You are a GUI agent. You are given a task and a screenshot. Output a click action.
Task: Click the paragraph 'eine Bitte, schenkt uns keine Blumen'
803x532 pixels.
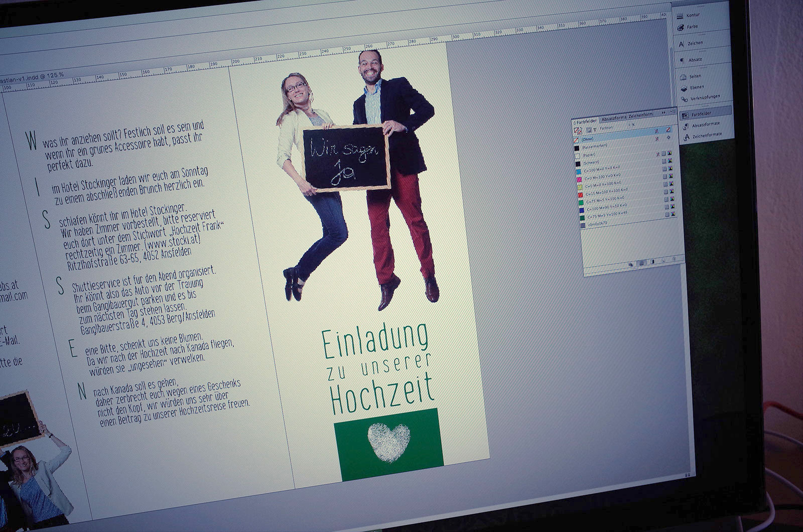pyautogui.click(x=159, y=354)
